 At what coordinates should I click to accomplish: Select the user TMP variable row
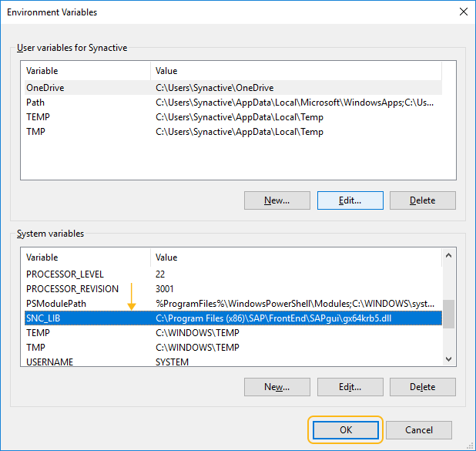(x=233, y=132)
